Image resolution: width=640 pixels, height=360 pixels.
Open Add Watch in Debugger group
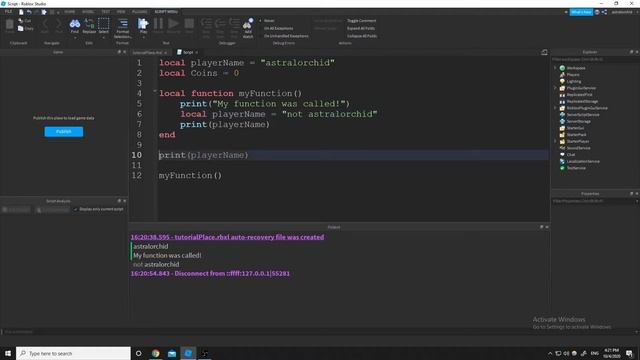tap(248, 27)
